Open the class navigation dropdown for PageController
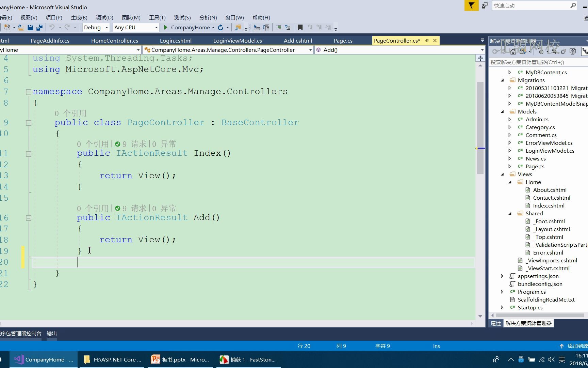The height and width of the screenshot is (368, 588). tap(310, 50)
